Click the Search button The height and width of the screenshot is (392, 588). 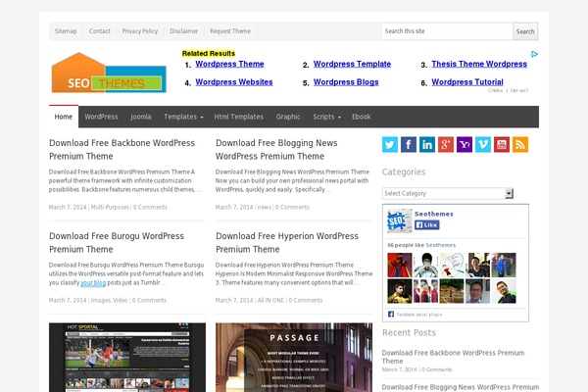tap(525, 31)
